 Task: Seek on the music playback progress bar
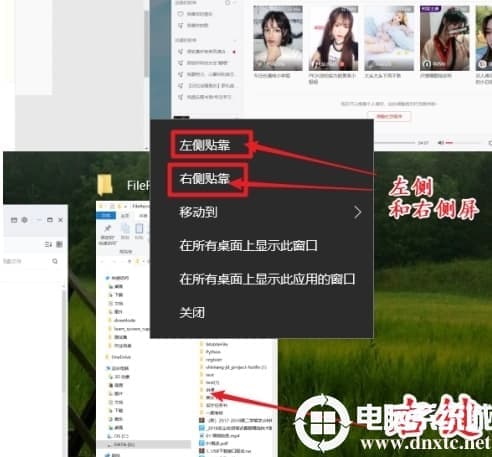[x=395, y=143]
